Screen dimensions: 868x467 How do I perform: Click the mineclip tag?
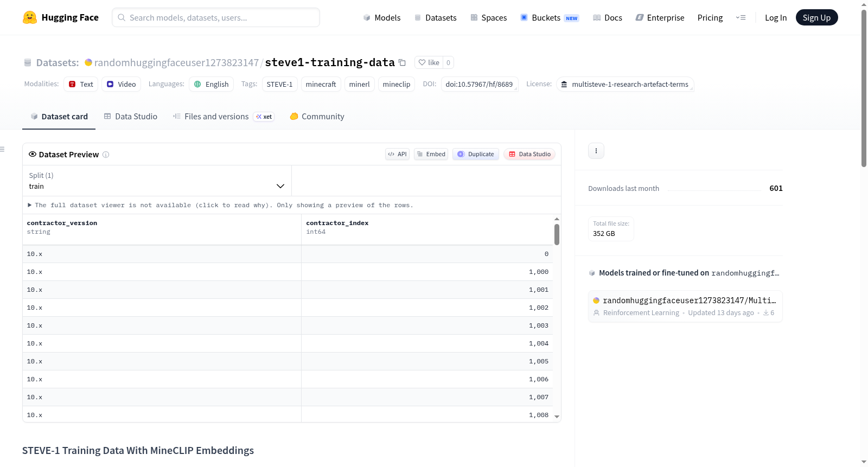[x=397, y=84]
